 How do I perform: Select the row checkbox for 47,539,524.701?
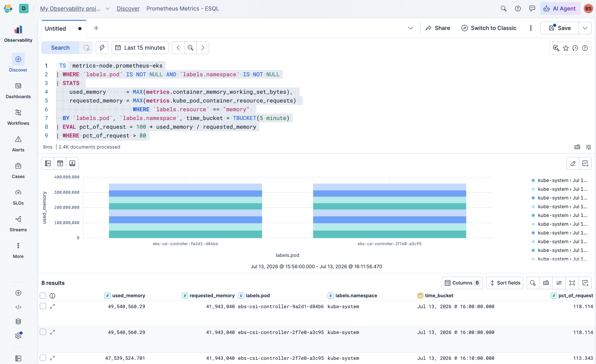[x=43, y=358]
